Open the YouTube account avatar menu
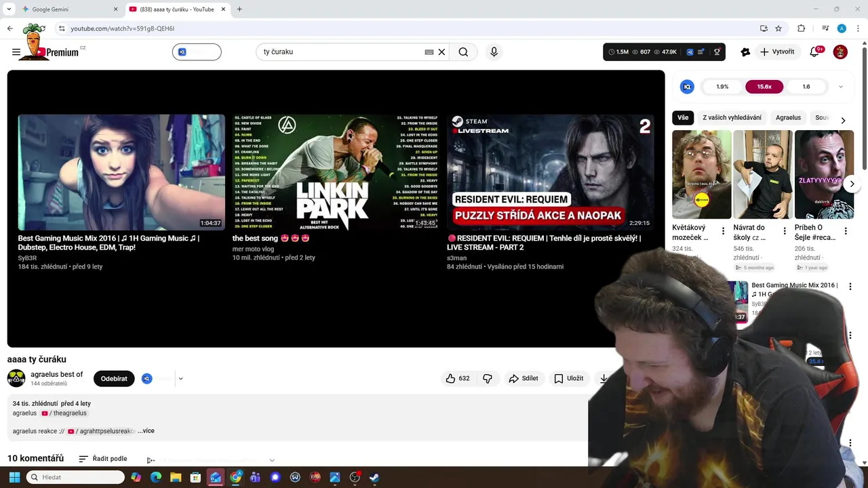The width and height of the screenshot is (868, 488). tap(840, 52)
